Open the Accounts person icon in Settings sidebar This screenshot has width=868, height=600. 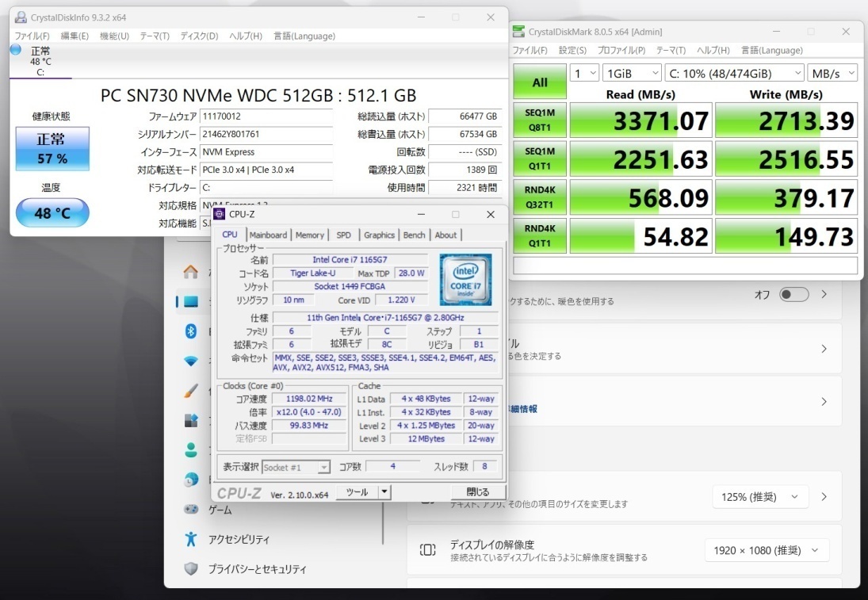[191, 450]
